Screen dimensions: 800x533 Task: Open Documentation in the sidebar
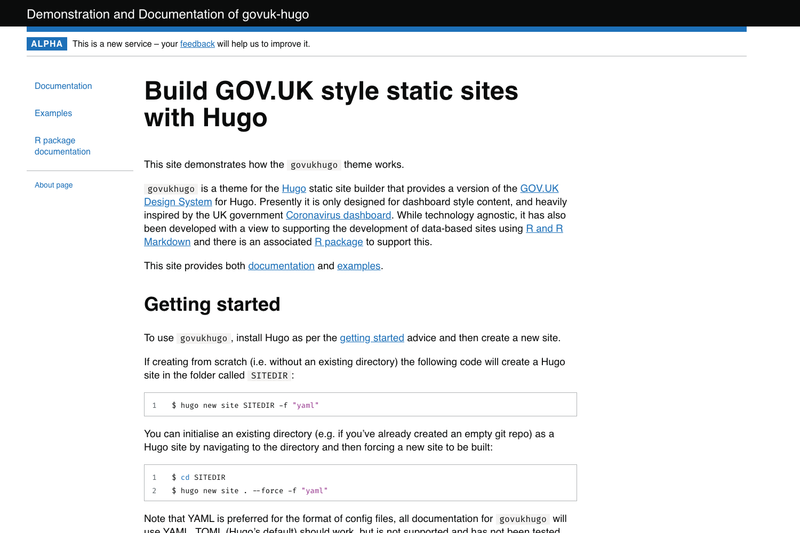[63, 86]
